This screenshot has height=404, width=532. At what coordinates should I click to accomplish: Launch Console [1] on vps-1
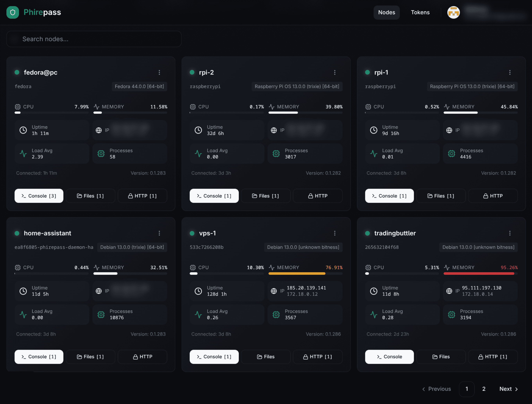click(214, 357)
